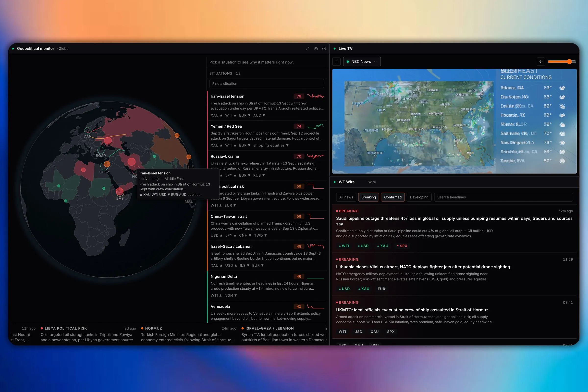
Task: Click the Iran–Israel tension sparkline chart
Action: (x=316, y=96)
